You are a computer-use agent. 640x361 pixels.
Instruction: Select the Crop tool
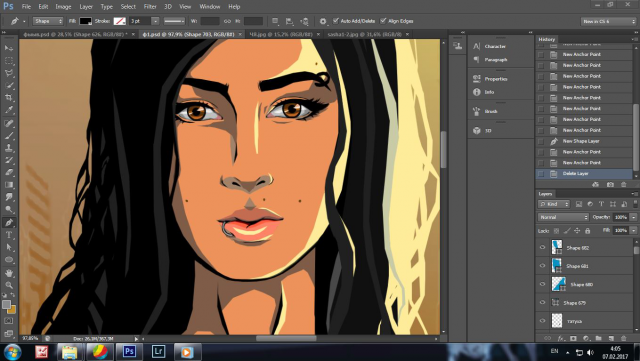point(9,98)
